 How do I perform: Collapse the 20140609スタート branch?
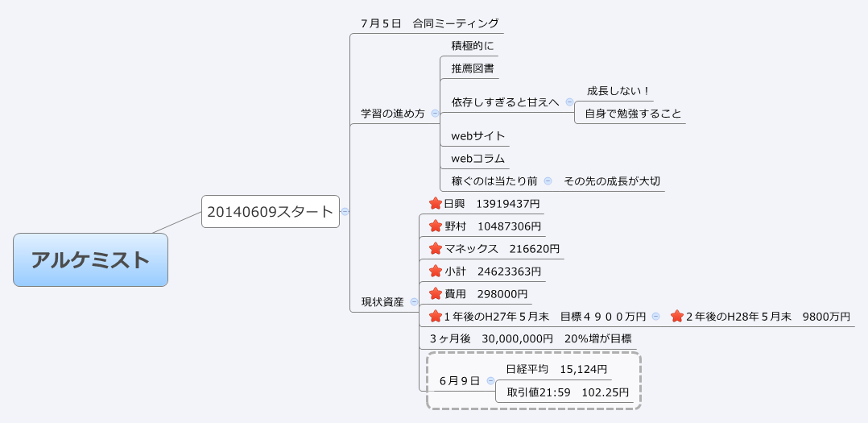click(x=345, y=212)
